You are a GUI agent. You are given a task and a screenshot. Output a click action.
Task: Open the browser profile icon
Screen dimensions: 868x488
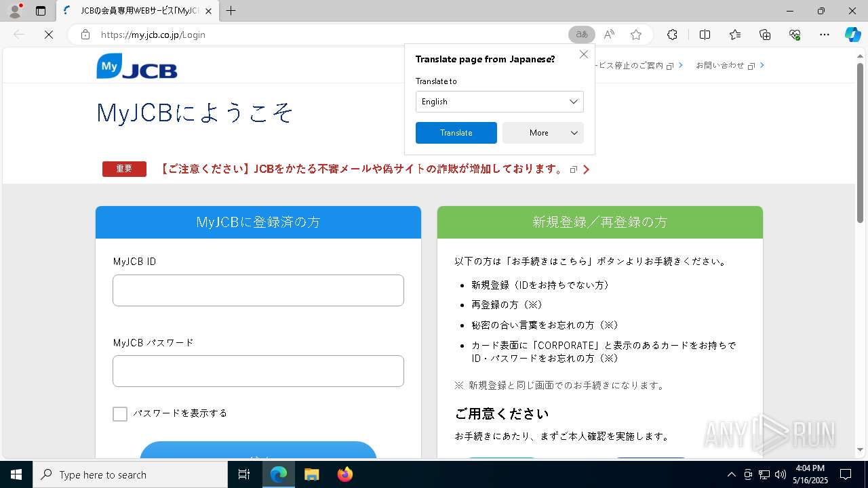[14, 11]
